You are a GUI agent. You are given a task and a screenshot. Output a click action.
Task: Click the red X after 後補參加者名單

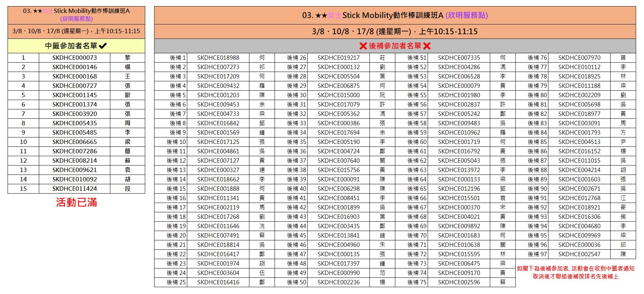(x=427, y=46)
